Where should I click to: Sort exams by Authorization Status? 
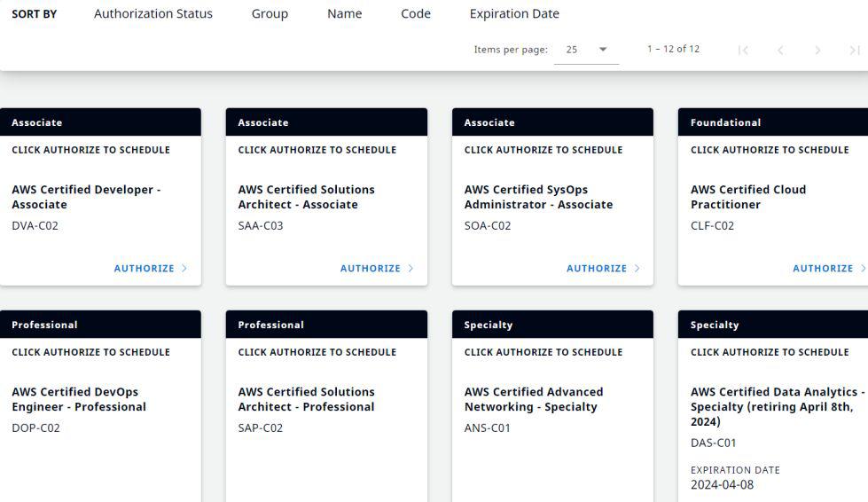coord(153,14)
